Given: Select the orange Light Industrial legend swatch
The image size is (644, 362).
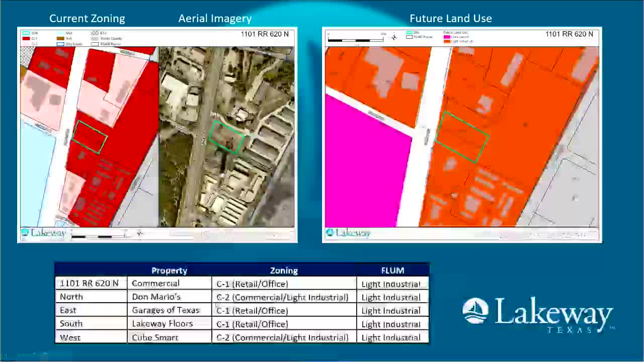Looking at the screenshot, I should coord(446,41).
